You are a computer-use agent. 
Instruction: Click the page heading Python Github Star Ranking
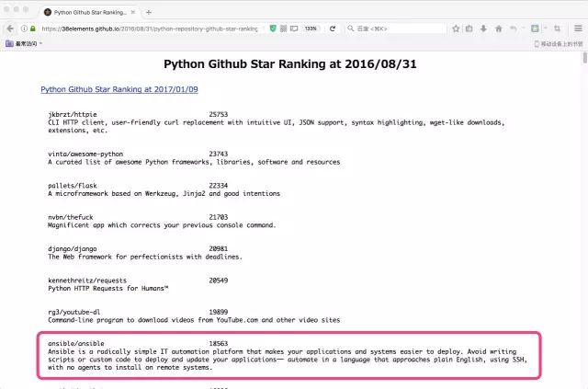[290, 63]
